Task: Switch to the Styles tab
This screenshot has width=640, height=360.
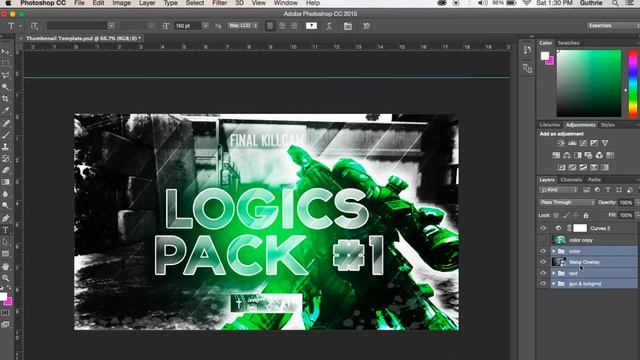Action: pos(607,125)
